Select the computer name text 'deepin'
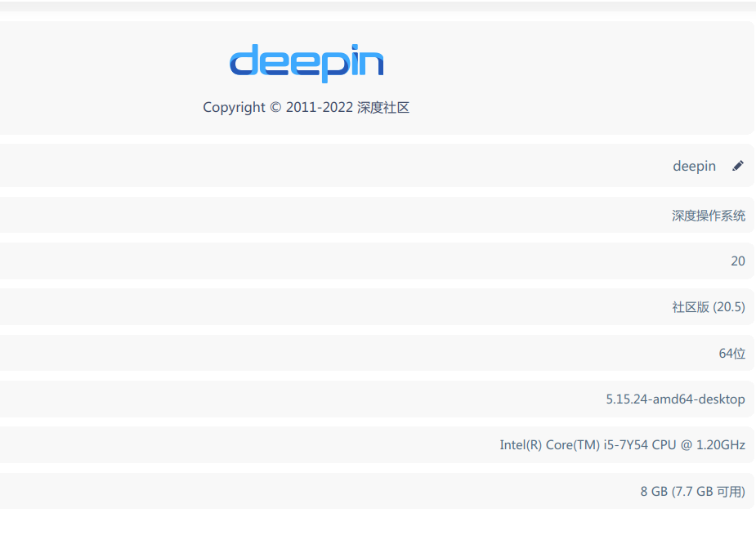The width and height of the screenshot is (756, 553). (x=694, y=166)
